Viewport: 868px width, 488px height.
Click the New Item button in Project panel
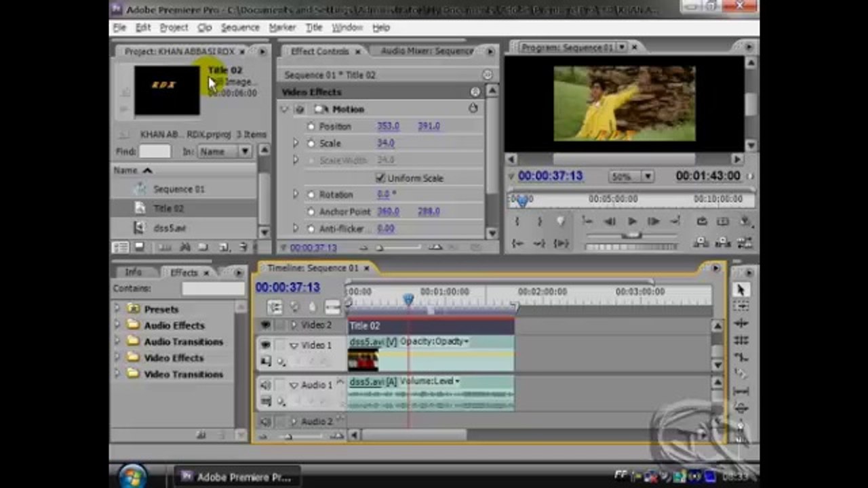coord(223,247)
